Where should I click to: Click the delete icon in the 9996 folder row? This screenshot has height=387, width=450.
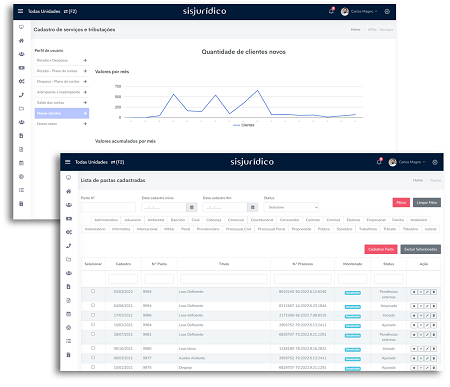pyautogui.click(x=434, y=315)
